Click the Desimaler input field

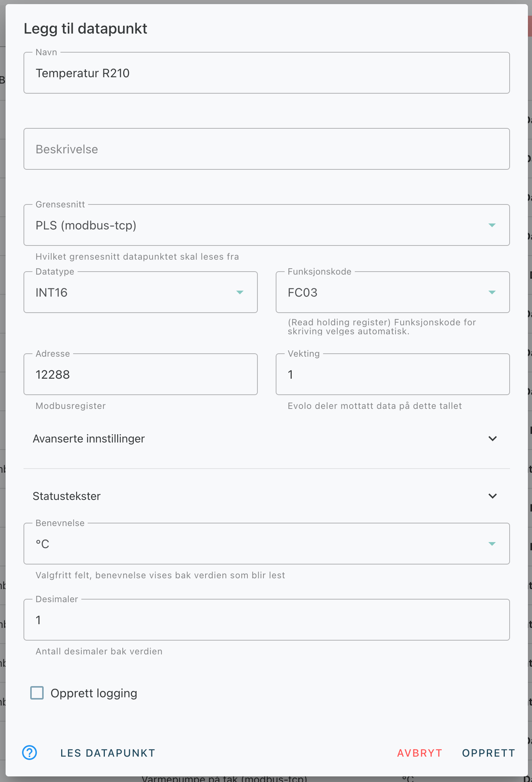click(x=266, y=620)
